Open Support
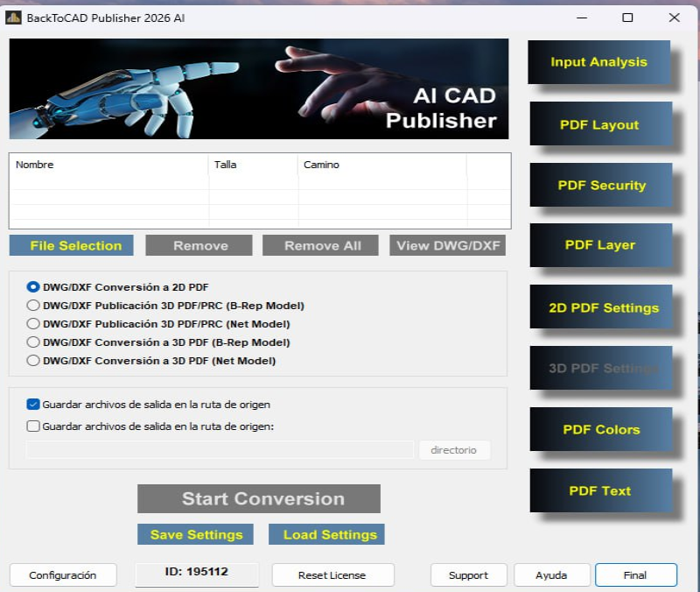This screenshot has height=592, width=700. pyautogui.click(x=469, y=575)
